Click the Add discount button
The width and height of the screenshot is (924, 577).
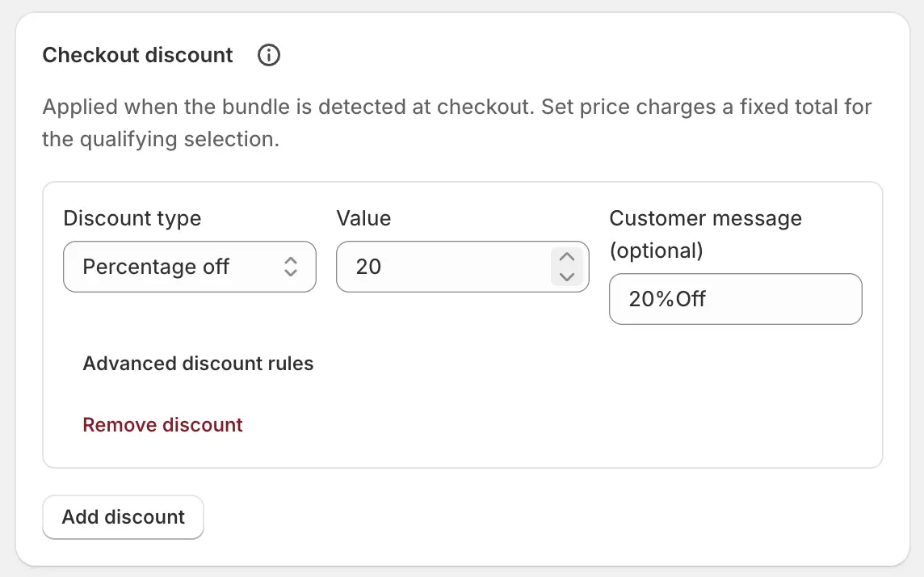pos(123,517)
